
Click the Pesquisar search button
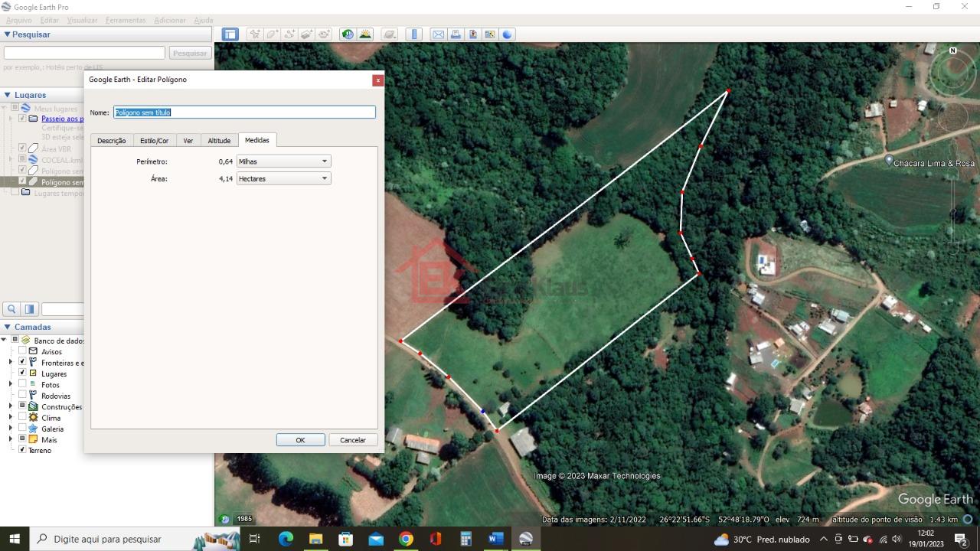point(190,53)
